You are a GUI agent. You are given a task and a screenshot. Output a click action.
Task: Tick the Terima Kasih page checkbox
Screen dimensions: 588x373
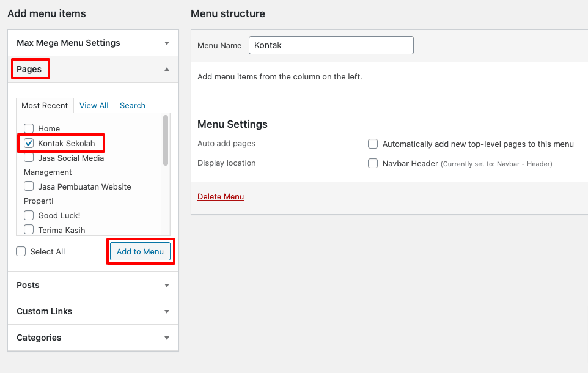click(x=29, y=230)
